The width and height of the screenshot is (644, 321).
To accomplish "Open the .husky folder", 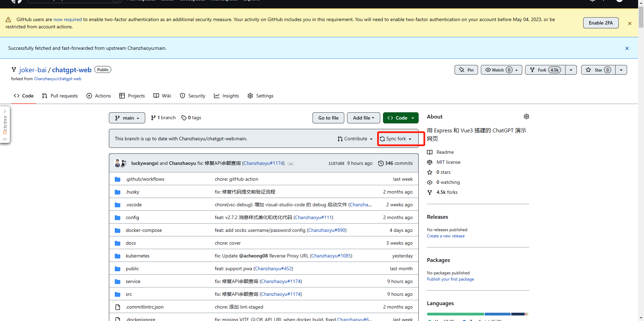I will point(132,192).
